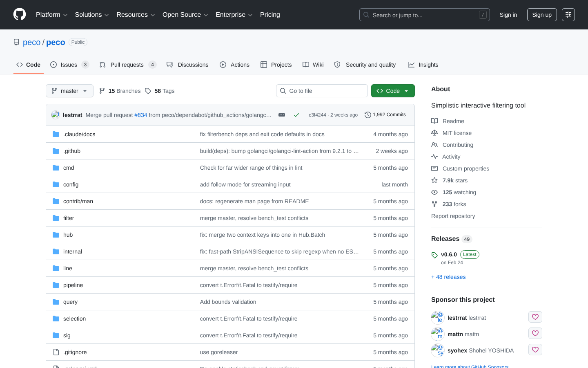
Task: Open the Open Source dropdown menu
Action: (185, 15)
